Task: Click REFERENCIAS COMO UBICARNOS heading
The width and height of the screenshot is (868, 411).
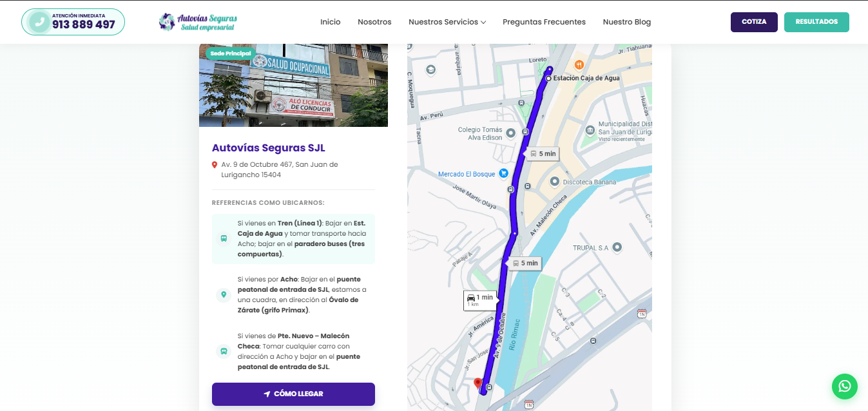Action: point(268,203)
